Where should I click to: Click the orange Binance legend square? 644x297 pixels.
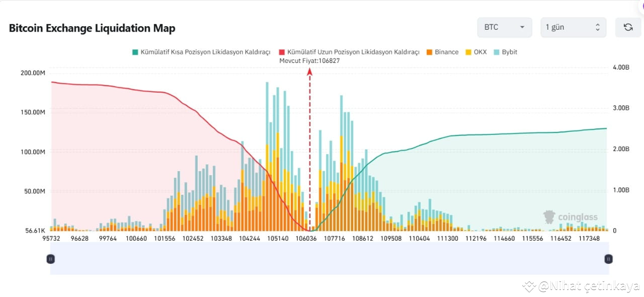[429, 52]
